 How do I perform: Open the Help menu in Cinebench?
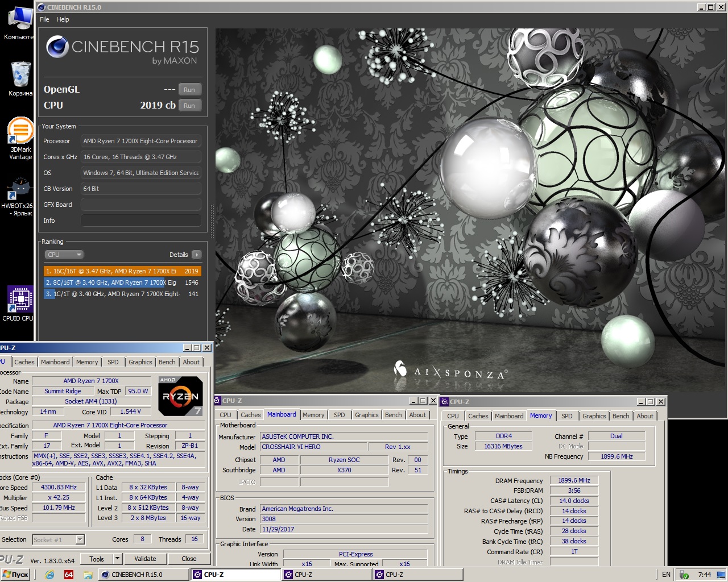click(x=63, y=19)
